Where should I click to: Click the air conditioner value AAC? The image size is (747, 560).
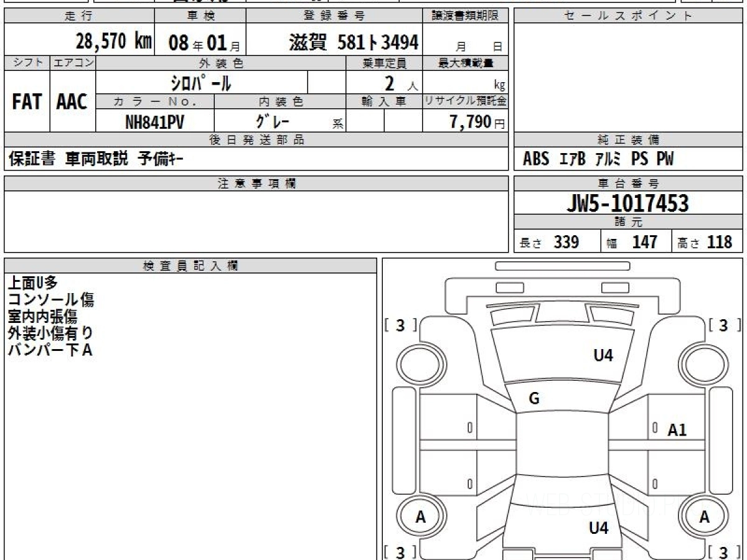72,102
